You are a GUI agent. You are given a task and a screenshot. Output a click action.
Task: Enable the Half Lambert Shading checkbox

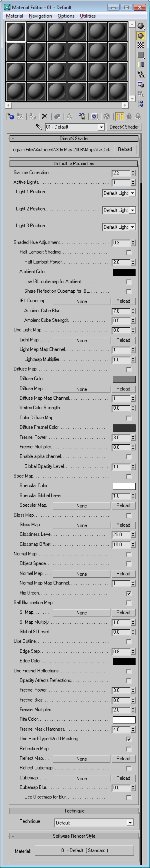point(129,252)
